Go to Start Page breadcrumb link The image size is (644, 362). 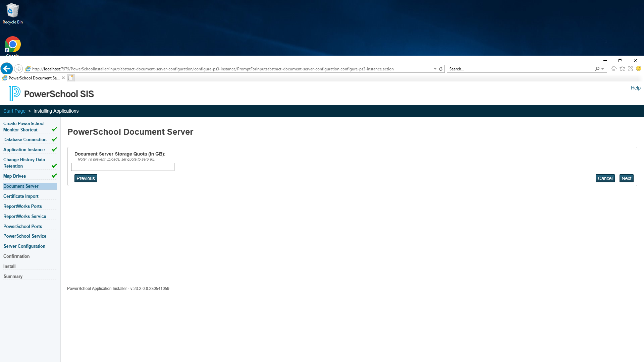pos(14,111)
